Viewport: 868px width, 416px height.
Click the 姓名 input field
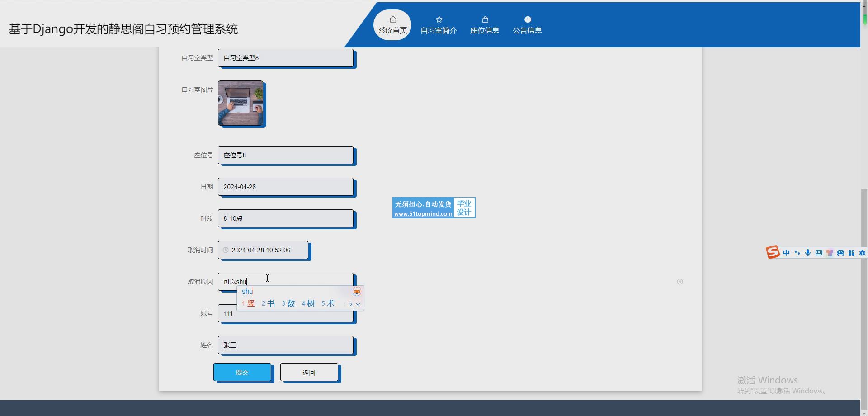point(286,345)
